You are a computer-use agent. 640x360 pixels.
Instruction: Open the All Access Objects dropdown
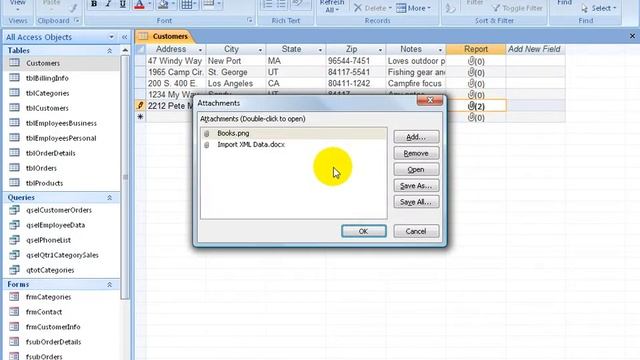(x=111, y=37)
